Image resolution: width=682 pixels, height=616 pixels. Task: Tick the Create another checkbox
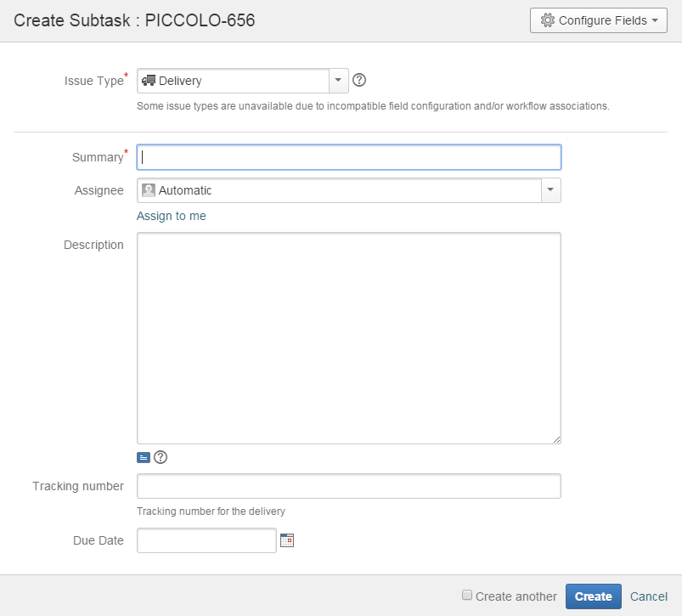467,596
